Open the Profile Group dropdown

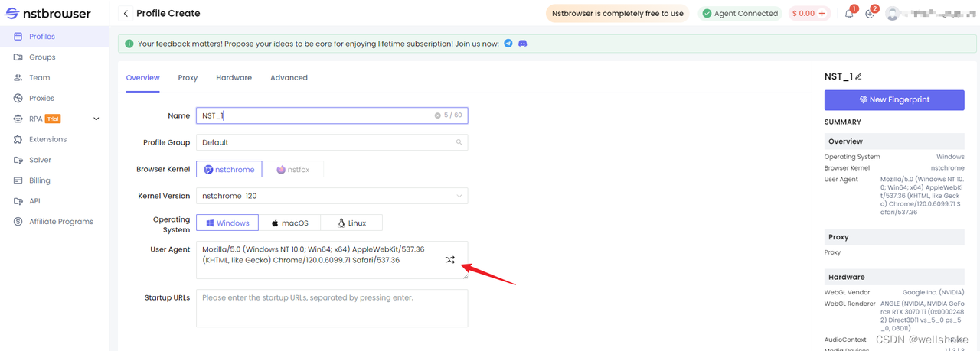[x=332, y=142]
